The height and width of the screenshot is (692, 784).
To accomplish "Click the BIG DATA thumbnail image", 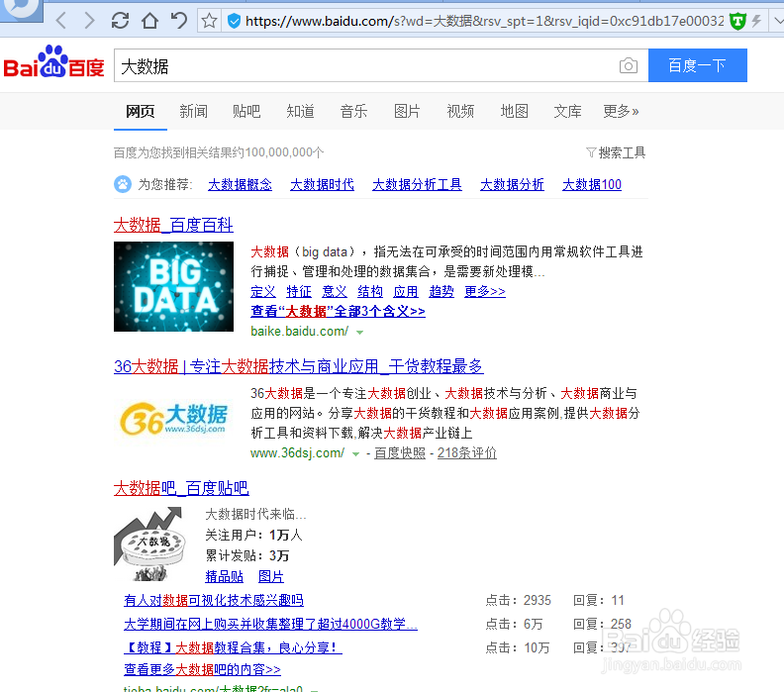I will point(173,286).
